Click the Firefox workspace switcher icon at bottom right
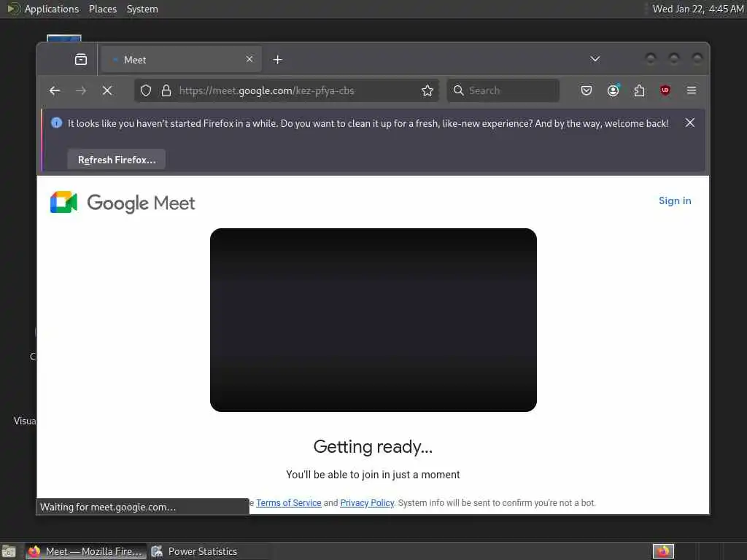 [x=663, y=551]
